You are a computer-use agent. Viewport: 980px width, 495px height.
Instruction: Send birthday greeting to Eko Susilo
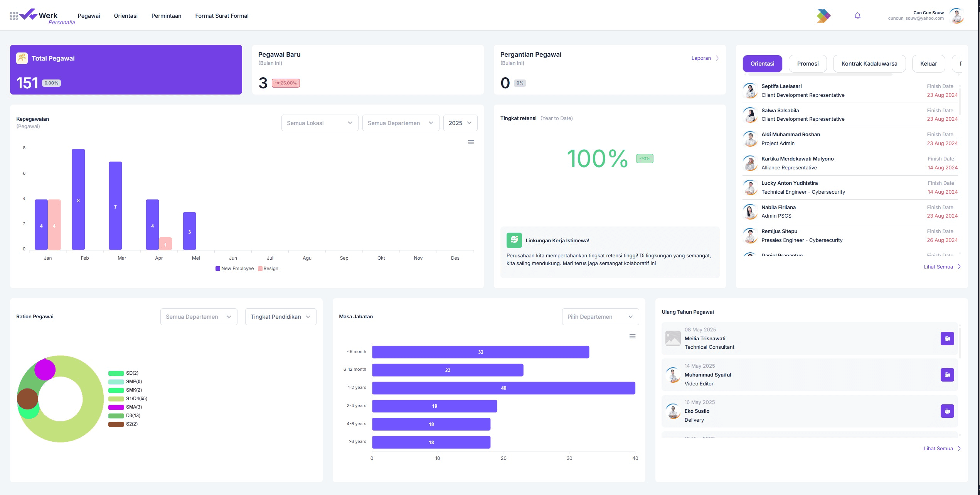pos(947,411)
